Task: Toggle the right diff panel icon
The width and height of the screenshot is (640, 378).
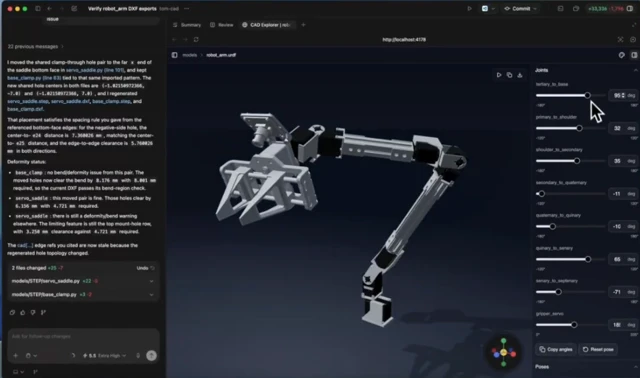Action: tap(630, 9)
